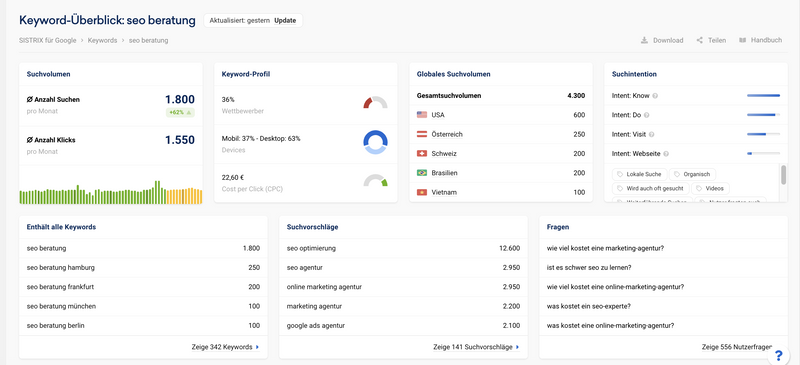Screen dimensions: 800x365
Task: Click the Intent: Webseite progress bar
Action: 763,154
